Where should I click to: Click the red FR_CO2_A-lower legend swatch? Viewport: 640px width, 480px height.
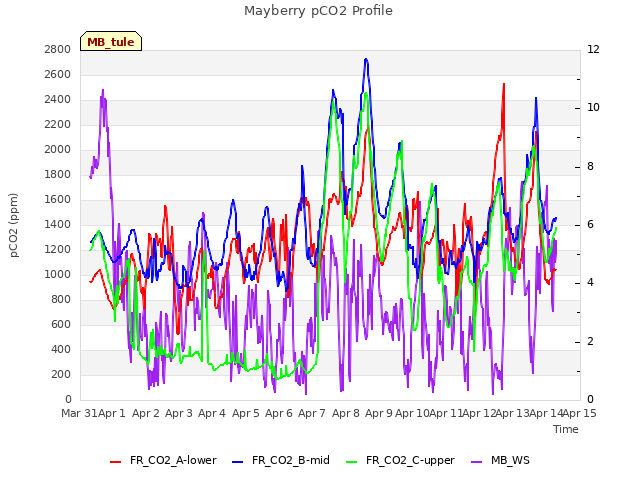tap(116, 462)
